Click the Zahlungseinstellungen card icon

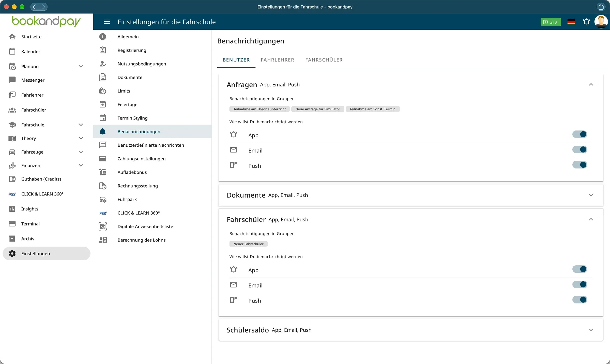click(103, 159)
